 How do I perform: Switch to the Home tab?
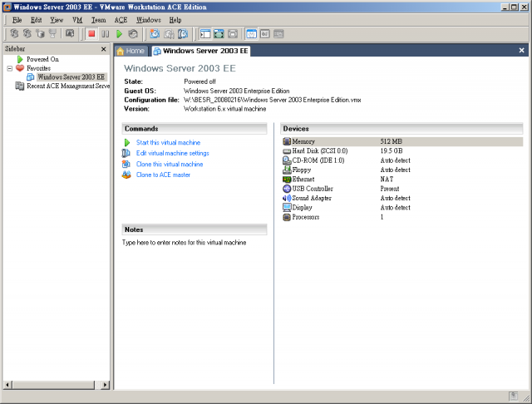point(131,51)
